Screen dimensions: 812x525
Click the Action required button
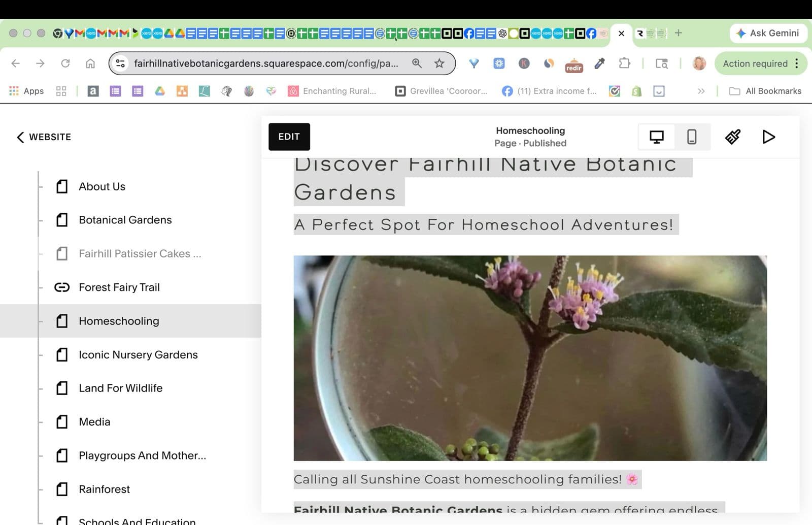[x=755, y=63]
